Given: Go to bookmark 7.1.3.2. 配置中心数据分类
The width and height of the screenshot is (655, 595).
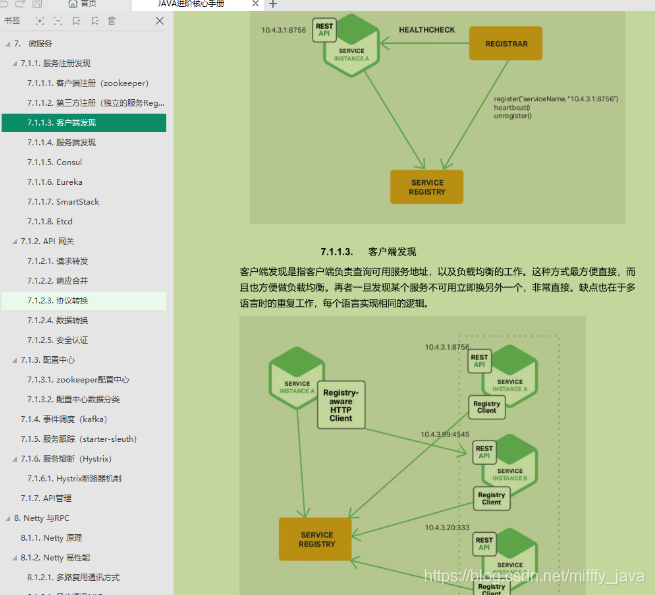Looking at the screenshot, I should (x=73, y=399).
